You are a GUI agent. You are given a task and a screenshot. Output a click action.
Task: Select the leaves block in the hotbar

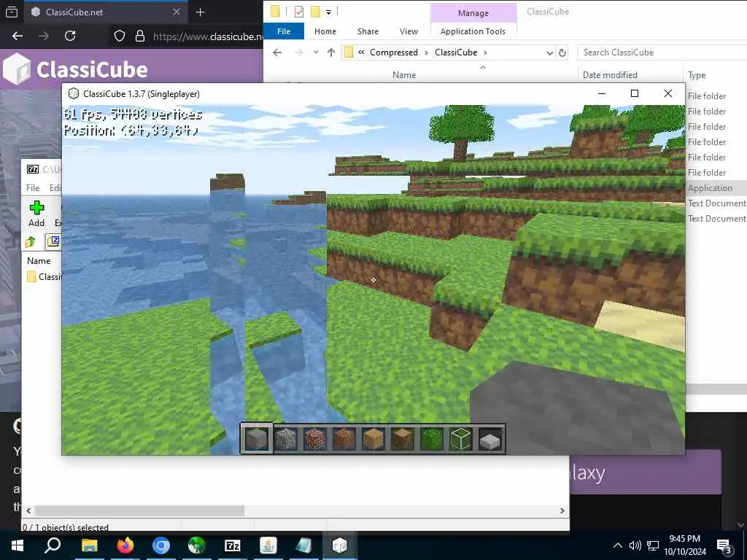pos(432,438)
